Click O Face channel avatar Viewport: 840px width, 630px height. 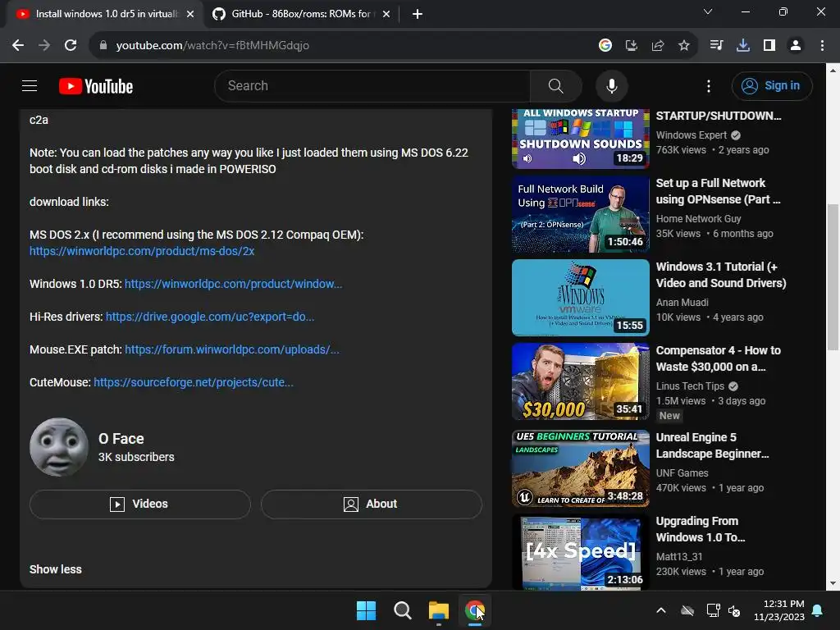point(59,447)
